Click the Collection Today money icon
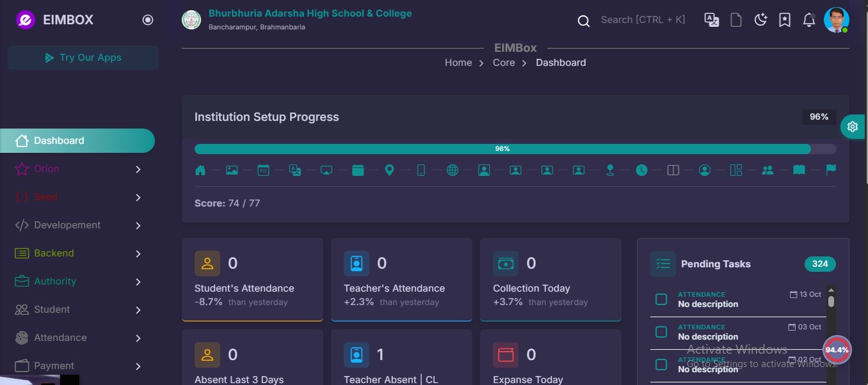The image size is (868, 385). click(x=506, y=263)
